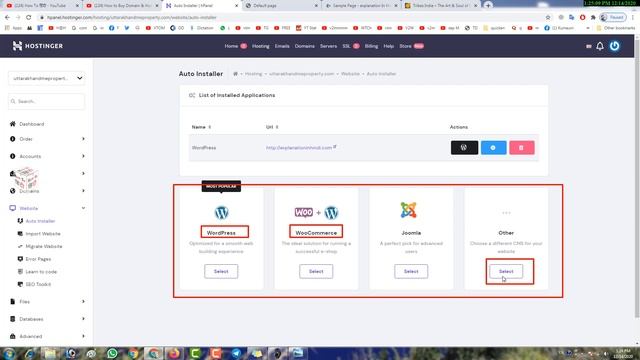Image resolution: width=640 pixels, height=360 pixels.
Task: Open Emails in top navigation
Action: tap(282, 46)
